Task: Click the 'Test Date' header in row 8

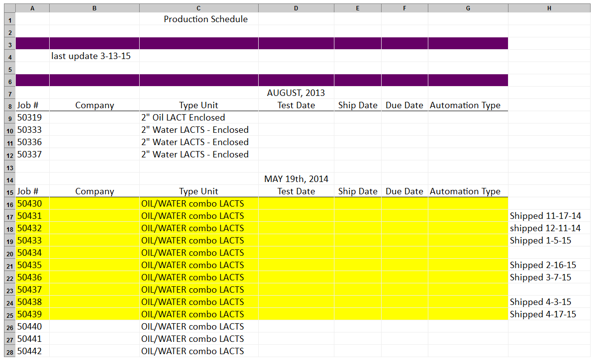Action: click(296, 105)
